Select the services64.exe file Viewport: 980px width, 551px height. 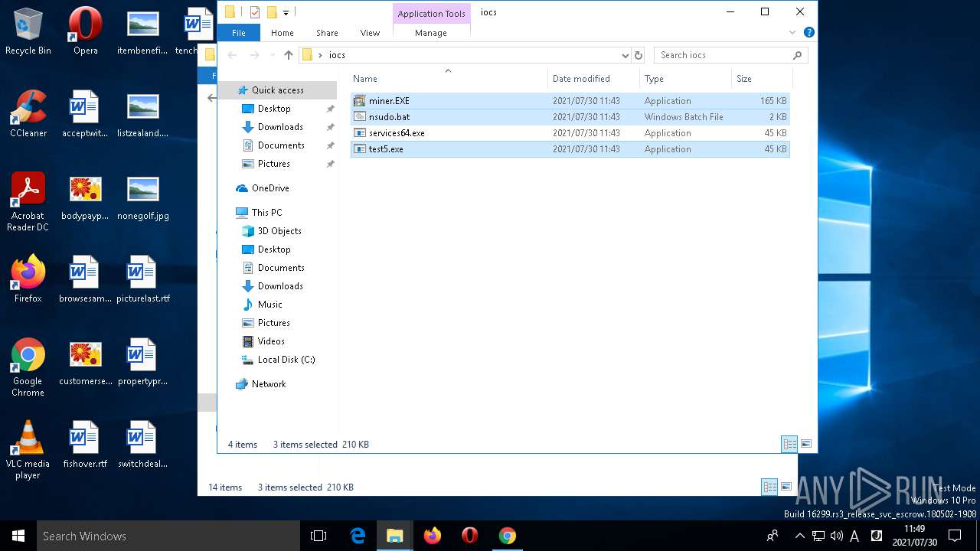570,133
